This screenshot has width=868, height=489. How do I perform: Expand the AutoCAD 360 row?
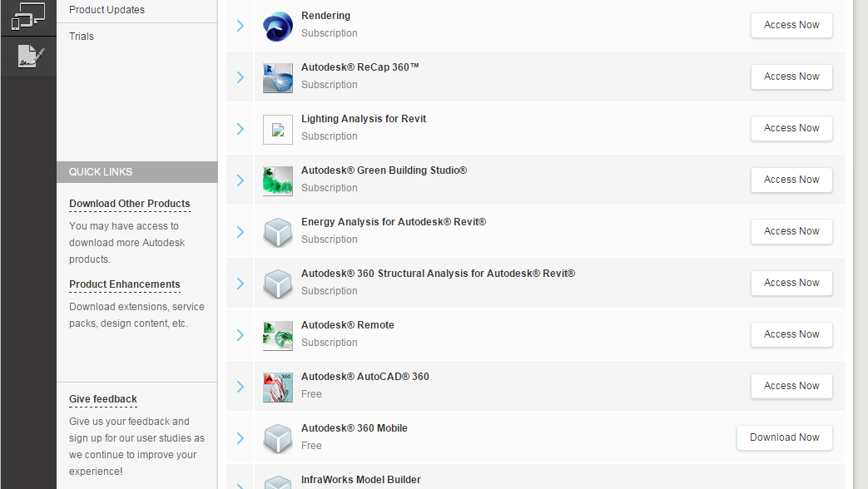[241, 386]
